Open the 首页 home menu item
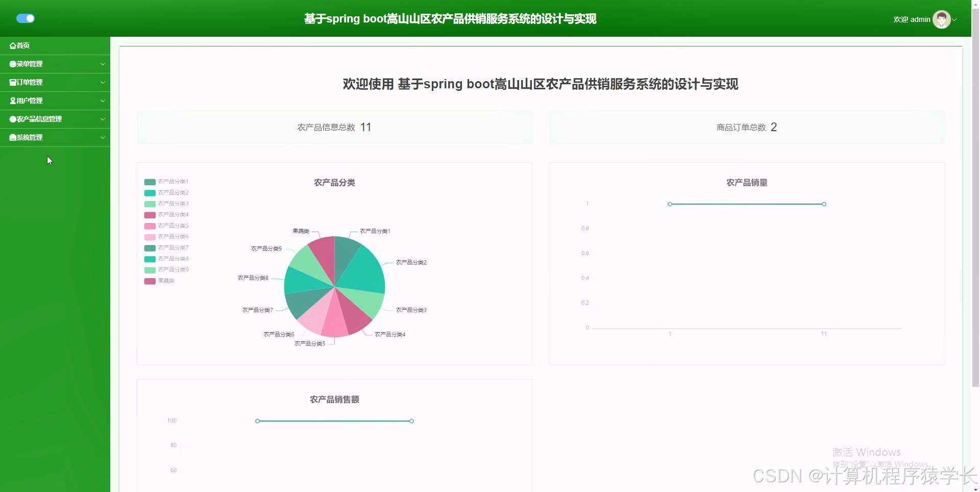Viewport: 980px width, 492px height. coord(55,45)
